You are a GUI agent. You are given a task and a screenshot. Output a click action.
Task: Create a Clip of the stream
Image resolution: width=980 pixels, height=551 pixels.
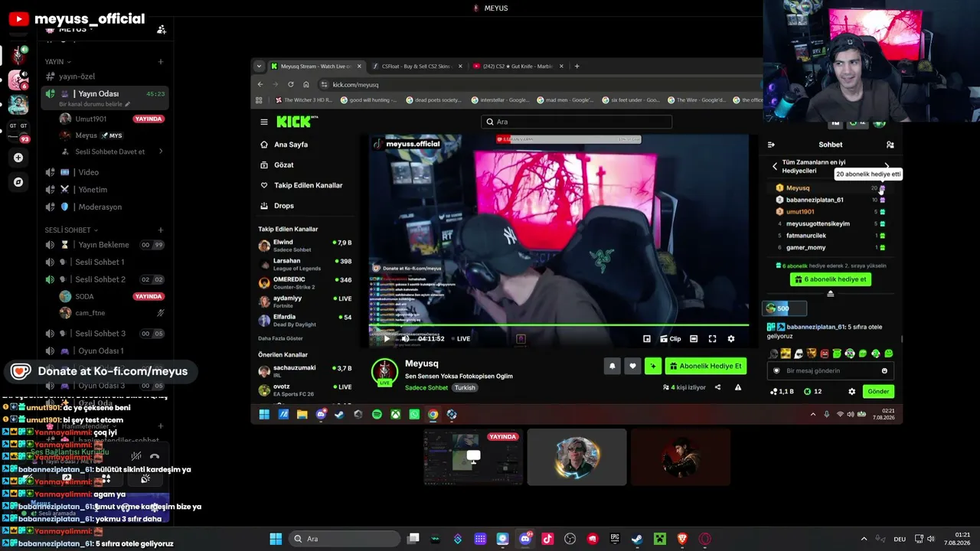[x=670, y=338]
